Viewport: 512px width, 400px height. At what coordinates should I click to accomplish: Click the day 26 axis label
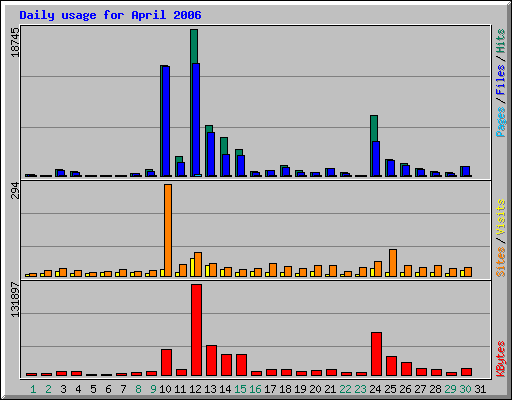(405, 389)
